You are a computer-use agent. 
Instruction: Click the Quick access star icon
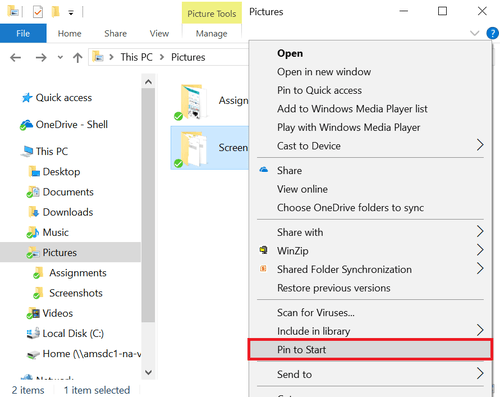coord(27,97)
